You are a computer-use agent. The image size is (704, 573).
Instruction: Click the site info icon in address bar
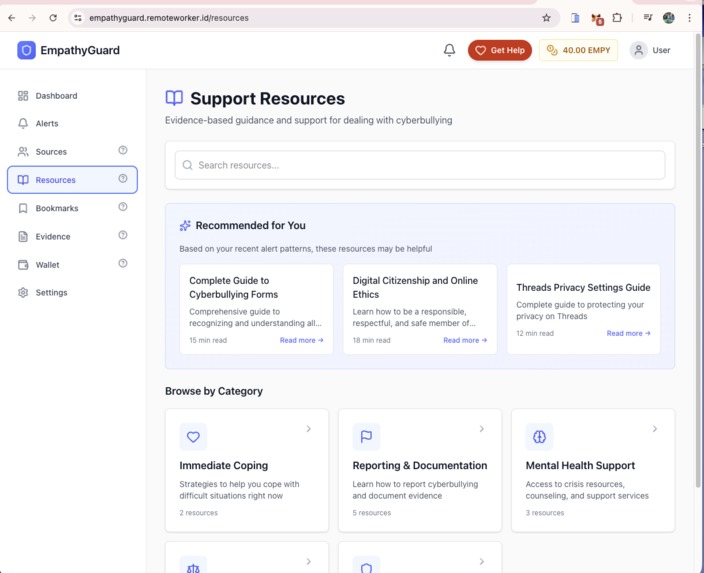coord(78,18)
